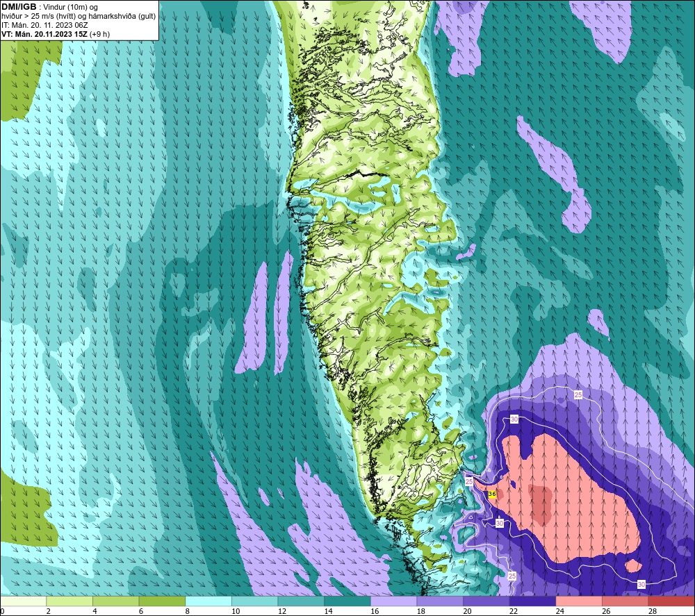
Task: Click the legend scale value 18
Action: 420,612
